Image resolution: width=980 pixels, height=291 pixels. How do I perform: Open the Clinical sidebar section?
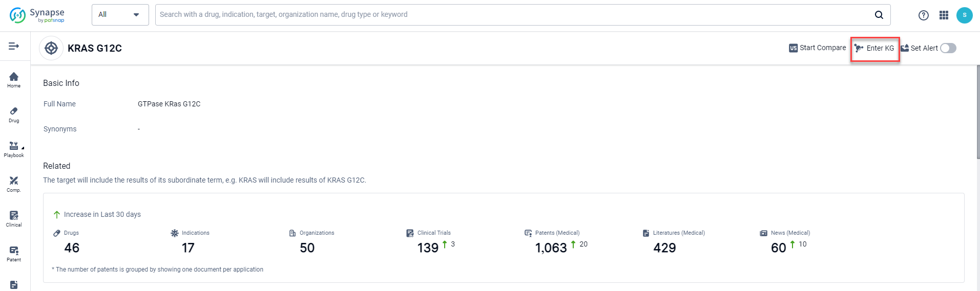(14, 219)
